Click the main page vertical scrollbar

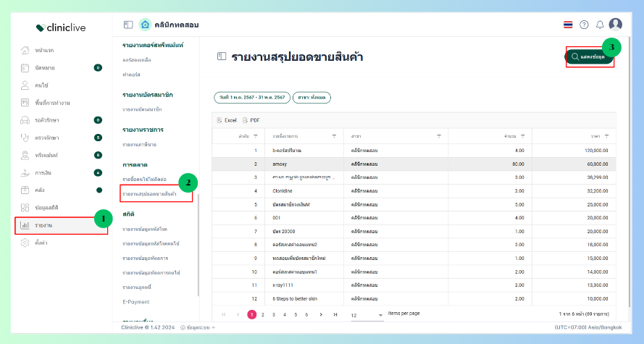pos(630,172)
